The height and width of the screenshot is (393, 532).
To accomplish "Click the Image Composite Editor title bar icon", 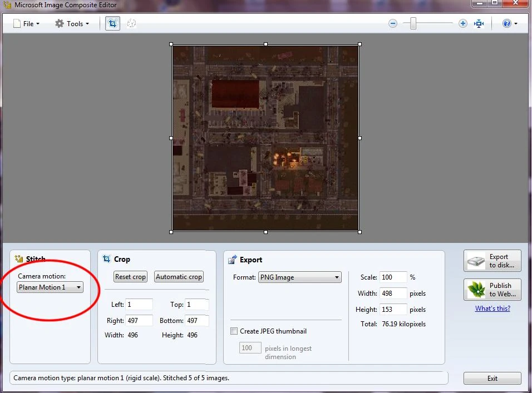I will click(x=7, y=4).
